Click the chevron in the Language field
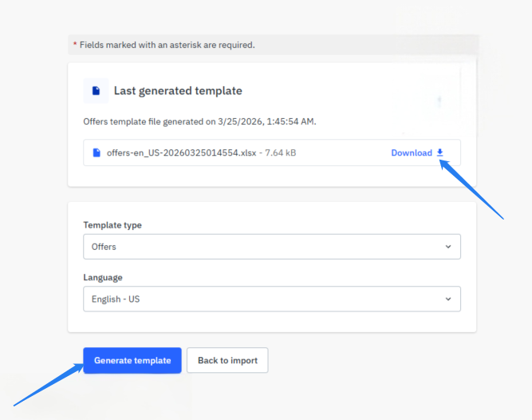Viewport: 532px width, 420px height. 447,299
